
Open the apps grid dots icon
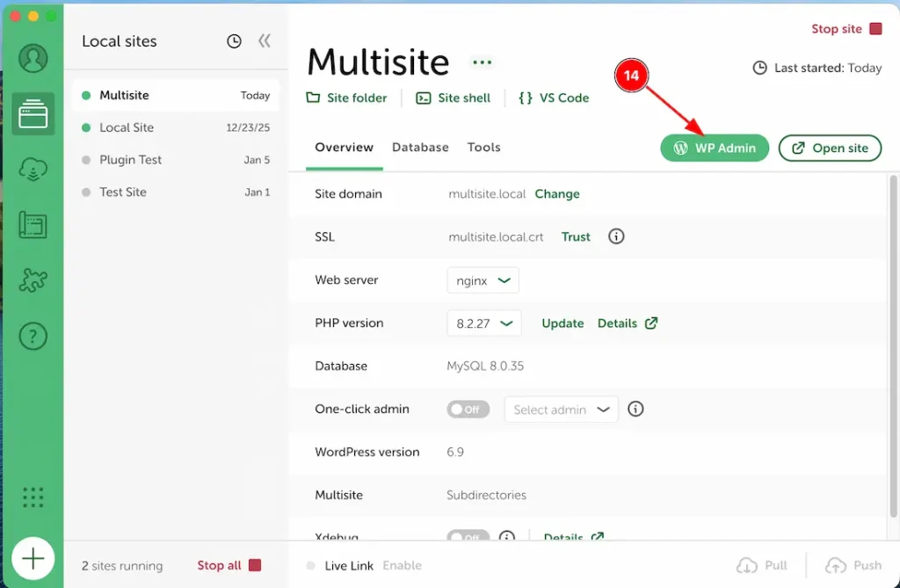click(33, 497)
